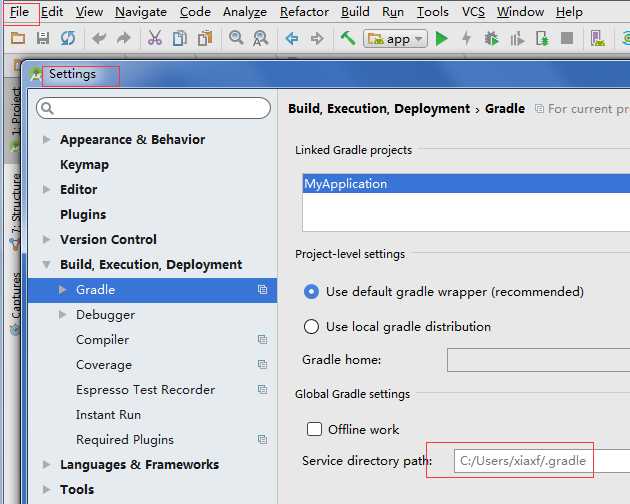Open the Navigate menu
The height and width of the screenshot is (504, 630).
tap(141, 12)
